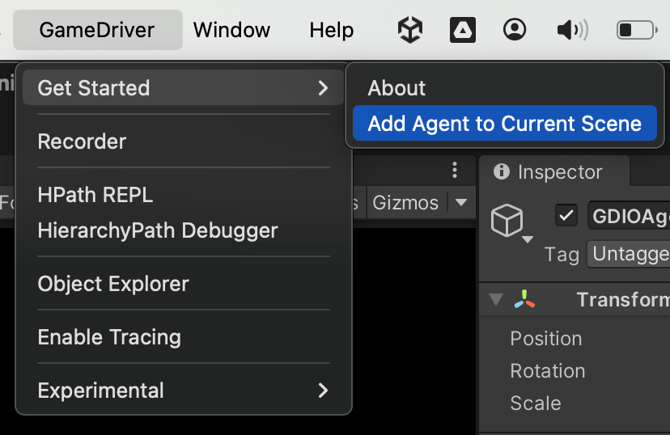Open the Tag dropdown in Inspector
This screenshot has width=670, height=435.
click(628, 254)
